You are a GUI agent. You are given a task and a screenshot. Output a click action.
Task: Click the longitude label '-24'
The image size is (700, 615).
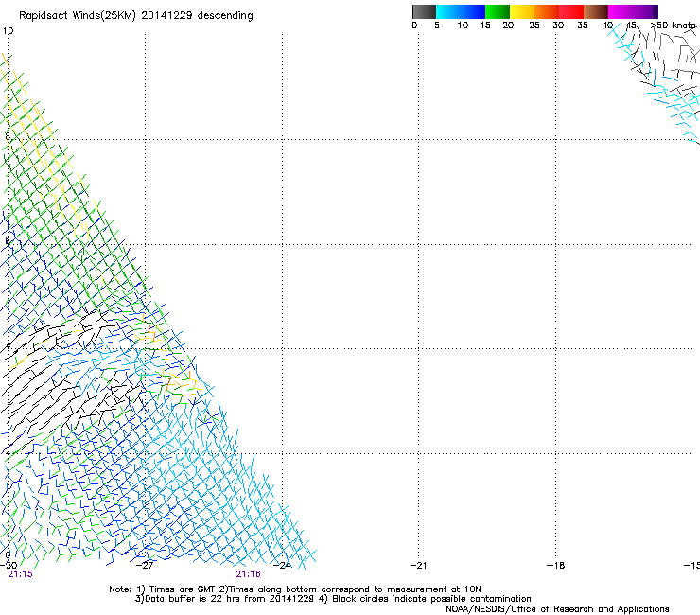[x=282, y=566]
